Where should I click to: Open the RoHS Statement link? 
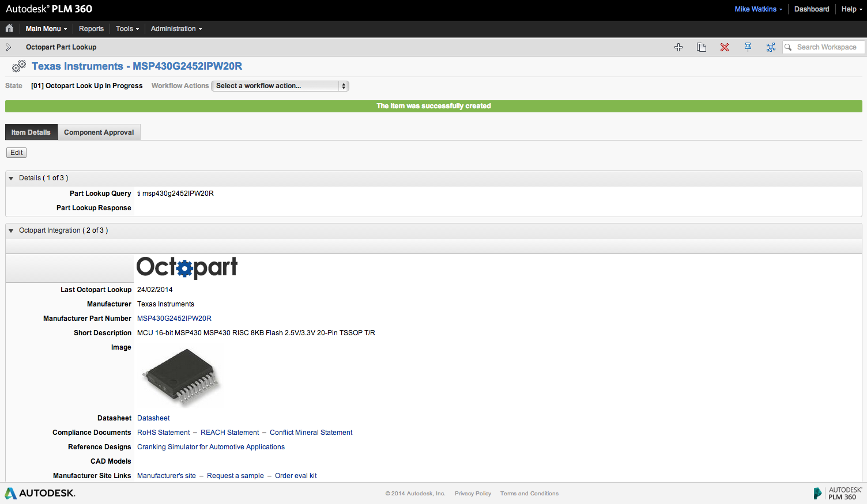tap(164, 433)
